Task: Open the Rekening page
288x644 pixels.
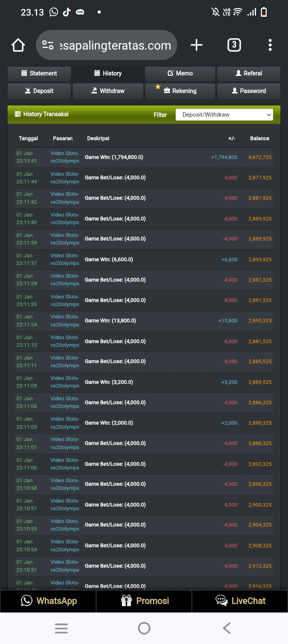Action: (180, 91)
